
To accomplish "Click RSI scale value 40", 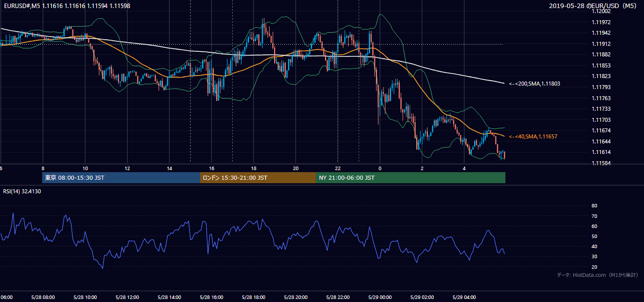I will tap(594, 246).
